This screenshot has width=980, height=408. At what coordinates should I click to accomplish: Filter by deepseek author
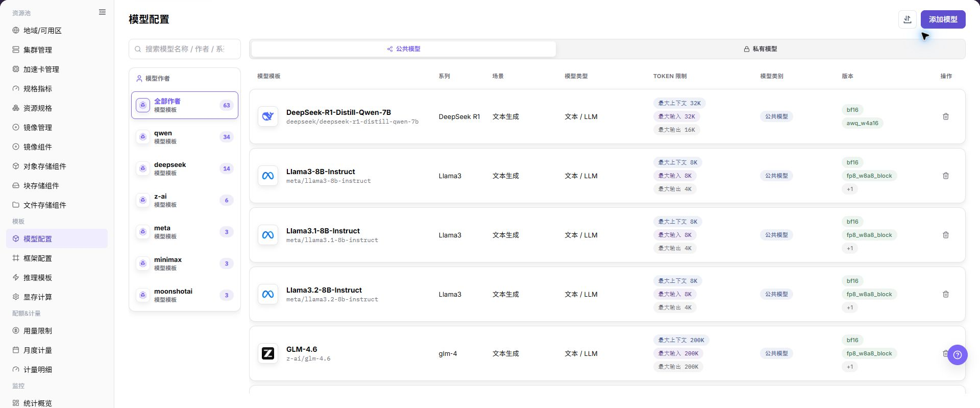[x=185, y=169]
